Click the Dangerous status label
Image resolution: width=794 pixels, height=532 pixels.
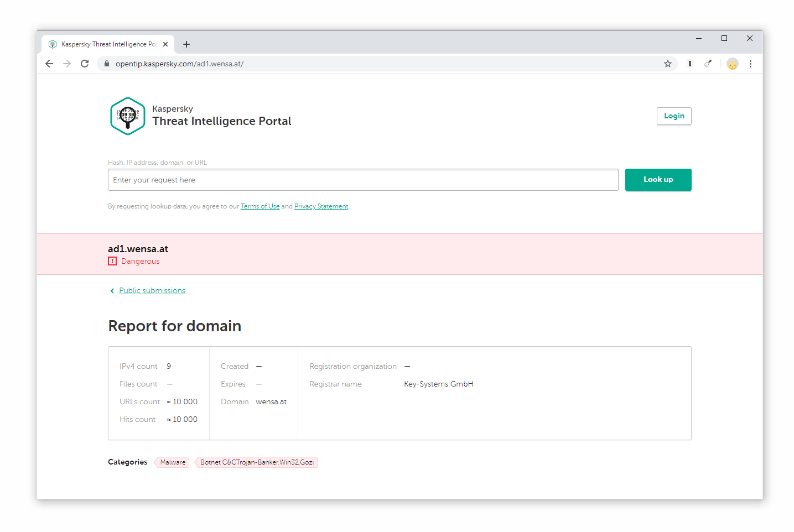point(141,261)
